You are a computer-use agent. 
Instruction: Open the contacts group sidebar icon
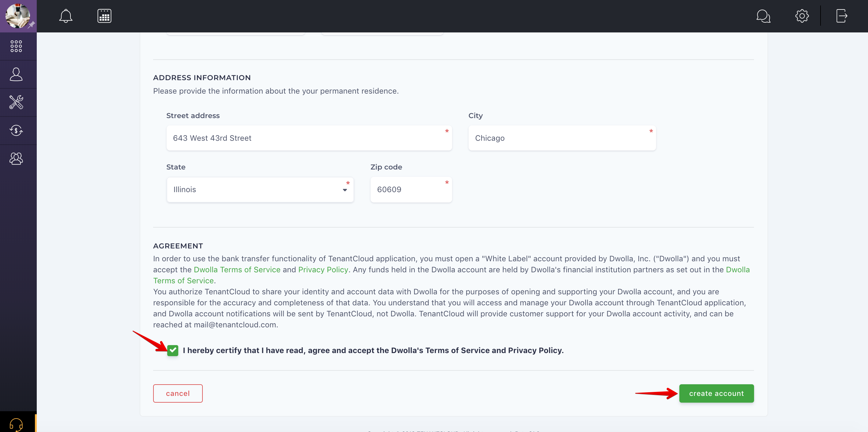click(16, 158)
